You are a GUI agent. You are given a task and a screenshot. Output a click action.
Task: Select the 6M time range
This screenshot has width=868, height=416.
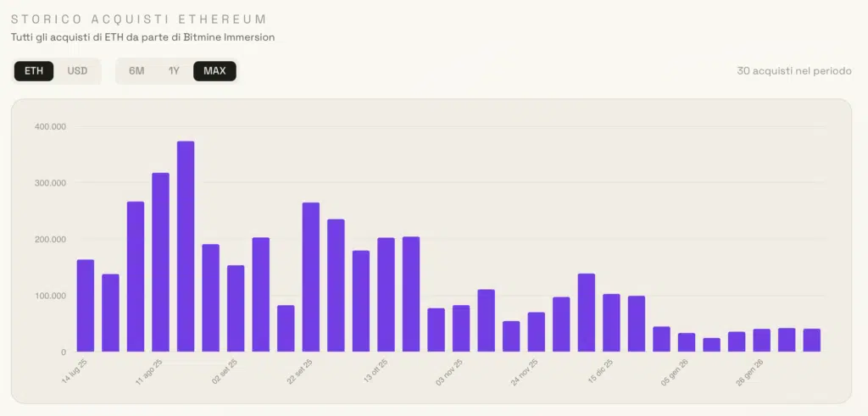coord(136,71)
